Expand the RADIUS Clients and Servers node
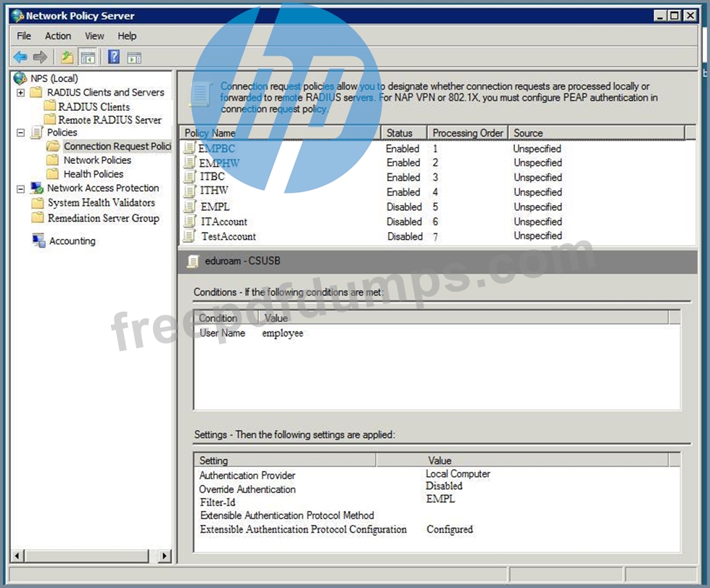This screenshot has height=588, width=710. coord(20,93)
